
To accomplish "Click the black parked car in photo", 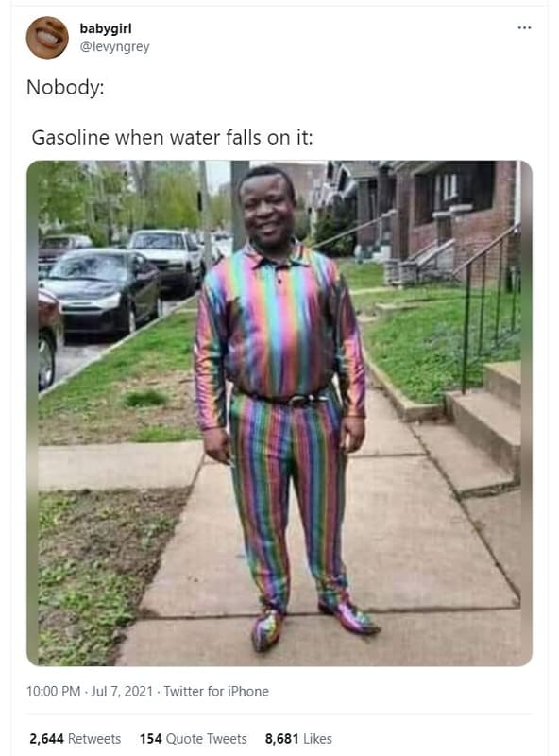I will (x=100, y=291).
